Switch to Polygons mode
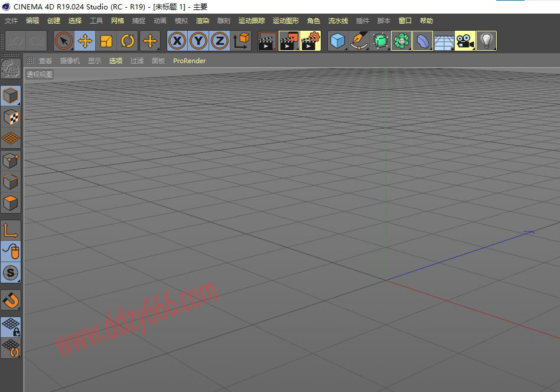This screenshot has height=392, width=560. tap(11, 204)
